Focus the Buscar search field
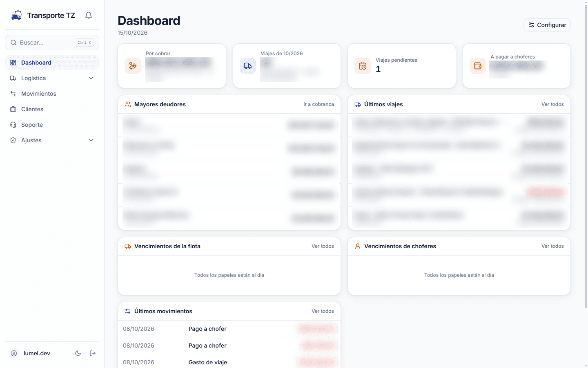Screen dimensions: 588x368 pyautogui.click(x=52, y=43)
